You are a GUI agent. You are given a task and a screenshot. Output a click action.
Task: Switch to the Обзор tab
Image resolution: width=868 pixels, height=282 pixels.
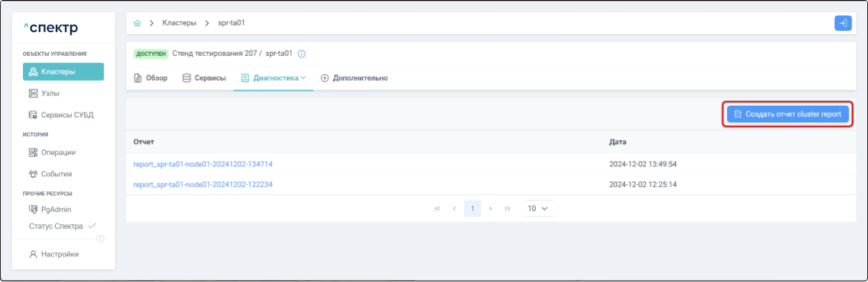150,78
